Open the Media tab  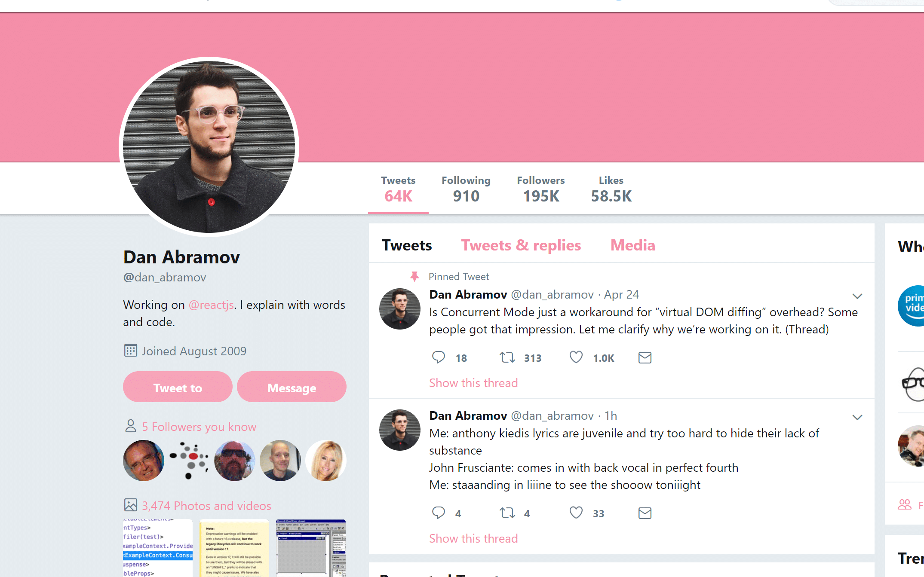tap(633, 245)
